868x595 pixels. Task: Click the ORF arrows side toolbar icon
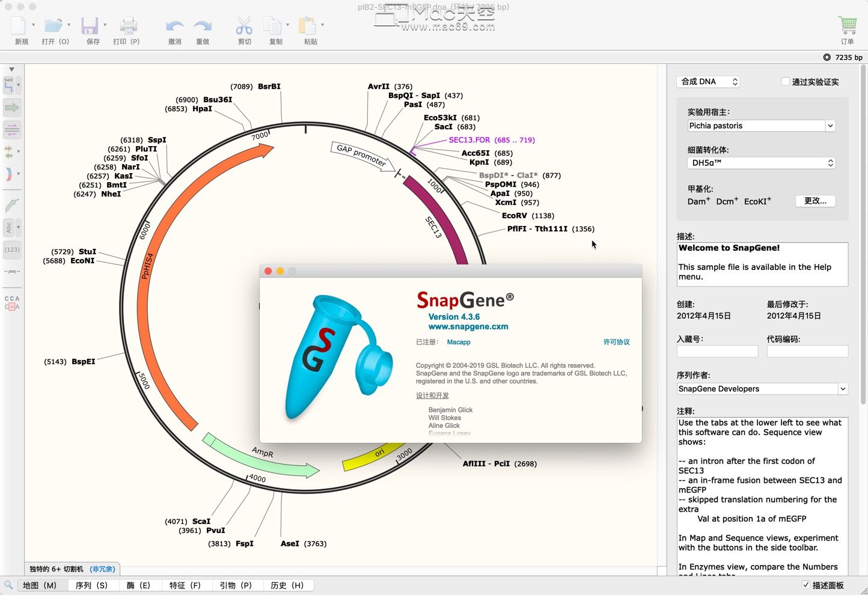8,152
